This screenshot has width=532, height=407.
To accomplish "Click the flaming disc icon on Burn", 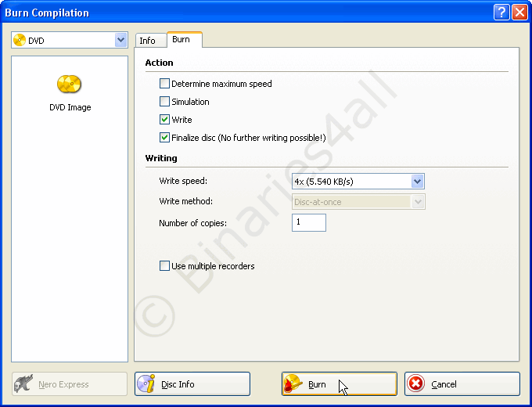I will coord(293,384).
